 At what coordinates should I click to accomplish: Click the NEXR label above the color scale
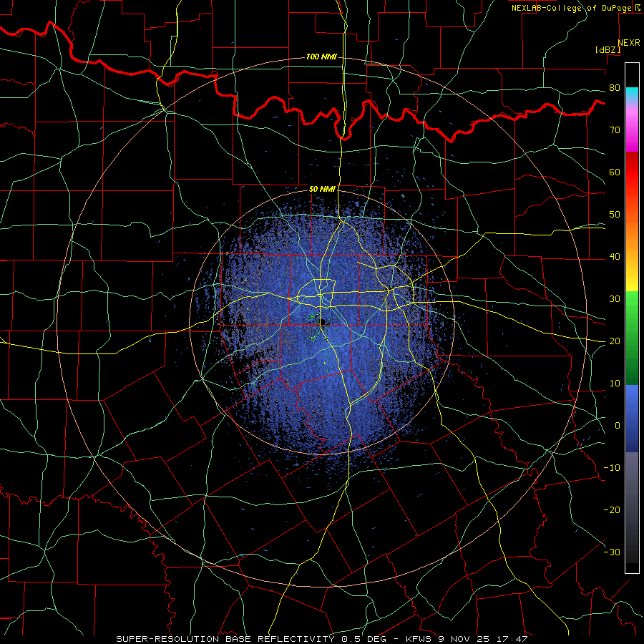[x=629, y=43]
